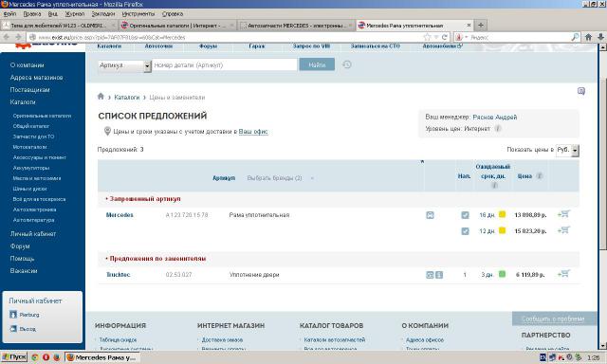The width and height of the screenshot is (607, 364).
Task: Click the Firefox home toolbar button
Action: pyautogui.click(x=588, y=37)
